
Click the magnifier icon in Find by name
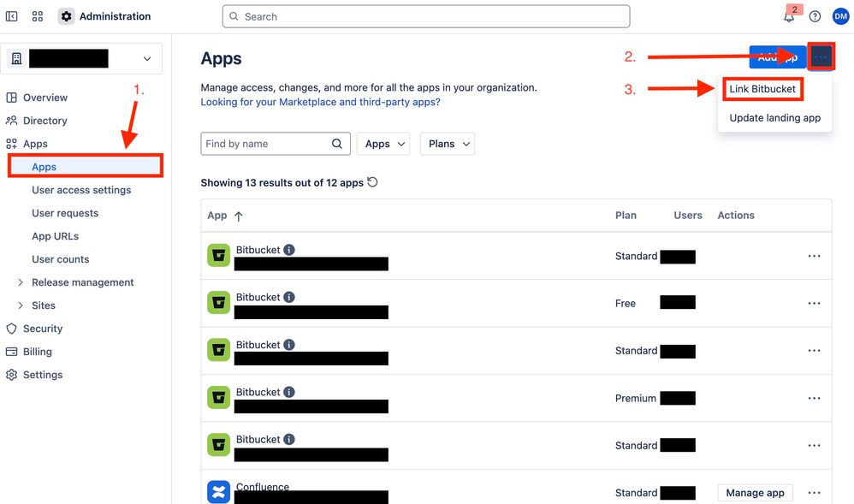pos(337,144)
